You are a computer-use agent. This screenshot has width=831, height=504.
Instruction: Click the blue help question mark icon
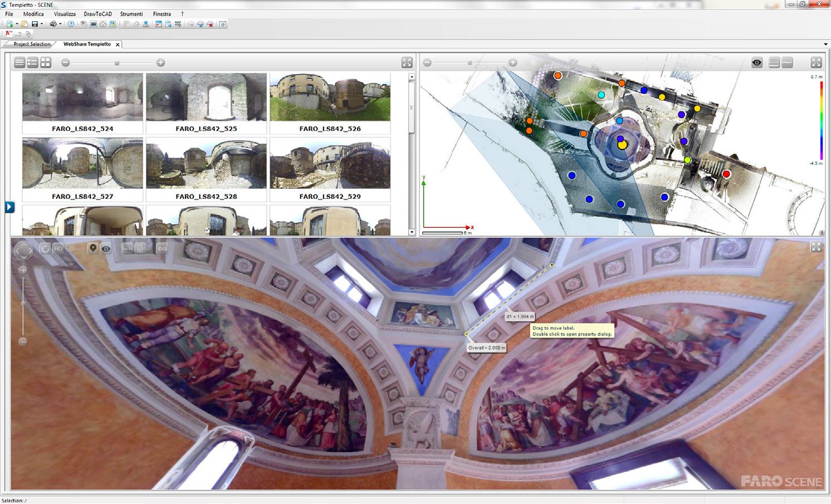[71, 25]
